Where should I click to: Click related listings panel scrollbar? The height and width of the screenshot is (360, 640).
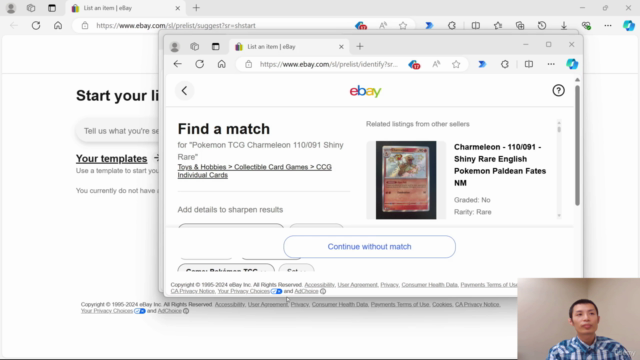(559, 129)
